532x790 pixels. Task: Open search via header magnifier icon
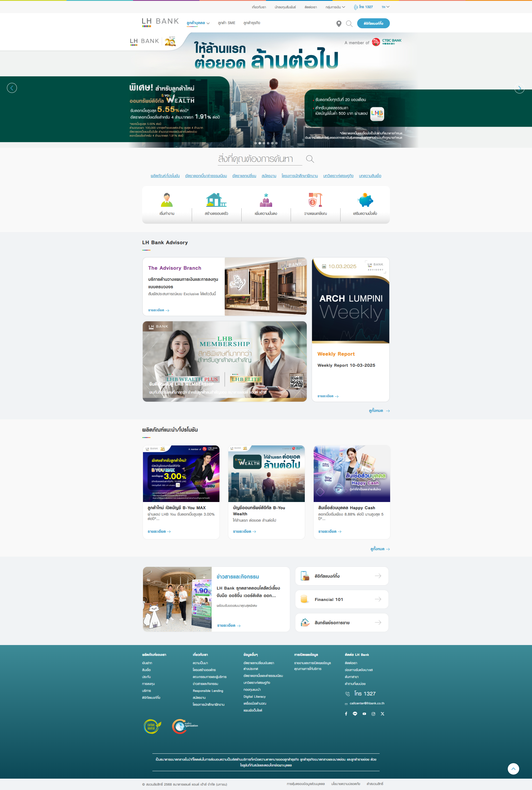[349, 23]
